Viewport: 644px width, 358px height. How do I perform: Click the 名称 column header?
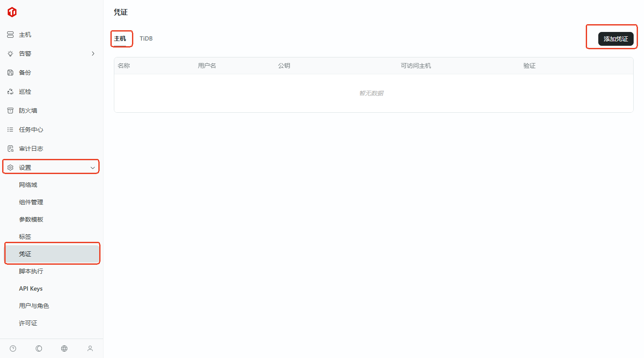click(124, 66)
